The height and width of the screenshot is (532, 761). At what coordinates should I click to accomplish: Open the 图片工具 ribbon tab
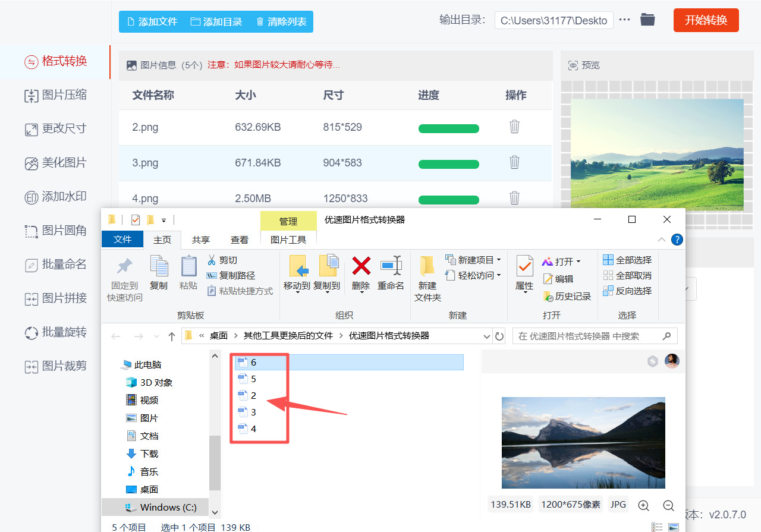tap(288, 240)
